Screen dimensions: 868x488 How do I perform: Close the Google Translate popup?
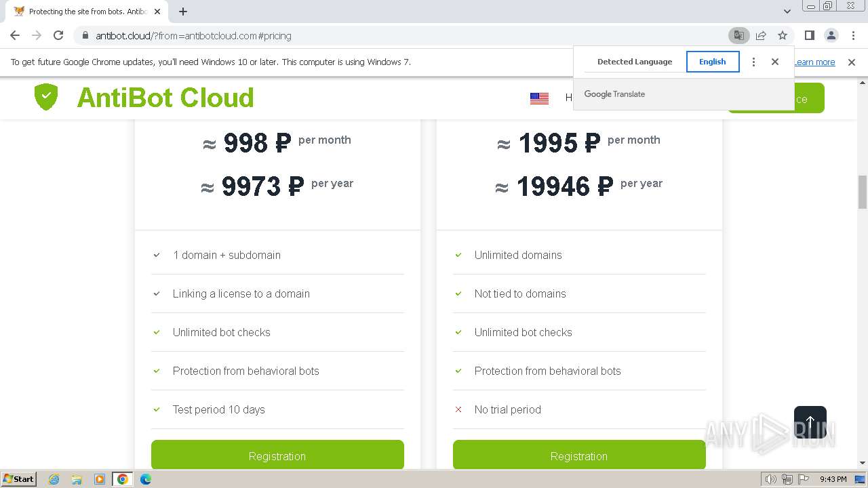775,62
